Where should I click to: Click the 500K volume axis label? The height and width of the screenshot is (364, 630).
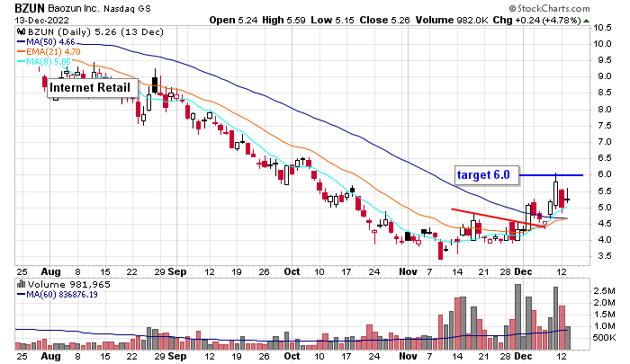604,338
